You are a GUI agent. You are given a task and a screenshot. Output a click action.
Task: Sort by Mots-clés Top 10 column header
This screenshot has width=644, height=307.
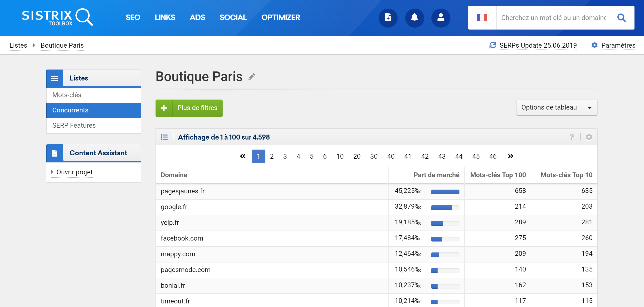pos(566,175)
